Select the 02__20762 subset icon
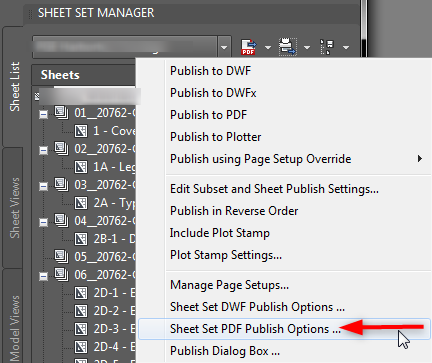 tap(61, 149)
